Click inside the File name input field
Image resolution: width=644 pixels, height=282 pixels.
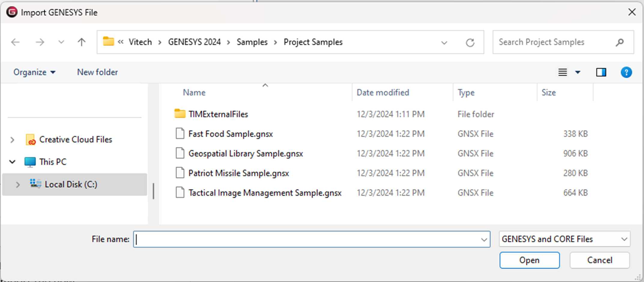pos(300,239)
